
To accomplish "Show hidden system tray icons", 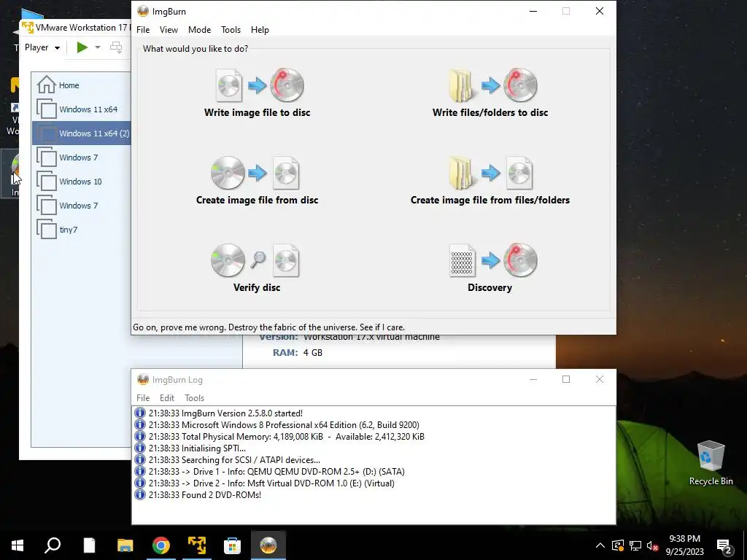I will pos(600,545).
